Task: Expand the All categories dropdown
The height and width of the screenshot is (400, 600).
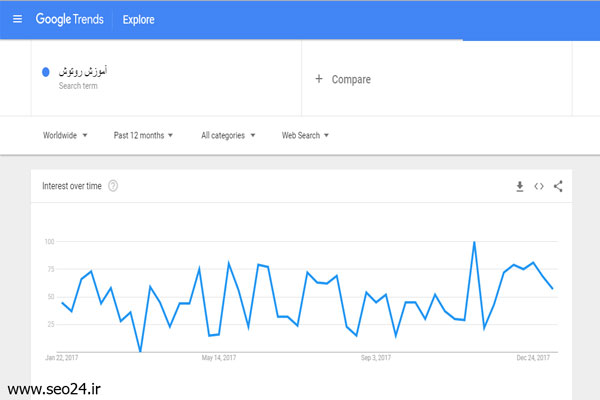Action: click(x=228, y=135)
